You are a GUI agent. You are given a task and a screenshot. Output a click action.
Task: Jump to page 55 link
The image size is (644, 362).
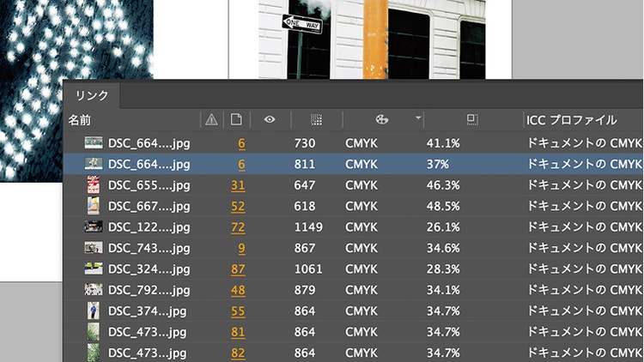coord(238,311)
